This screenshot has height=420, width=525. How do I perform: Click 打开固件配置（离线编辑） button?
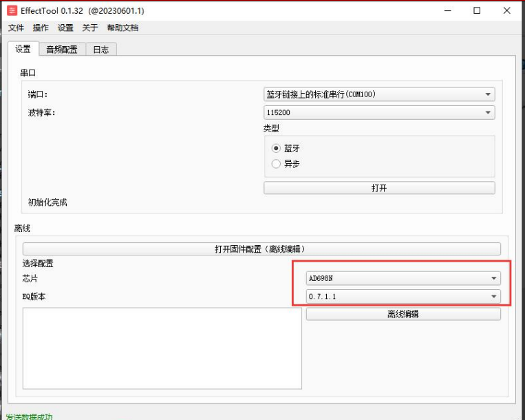point(261,249)
